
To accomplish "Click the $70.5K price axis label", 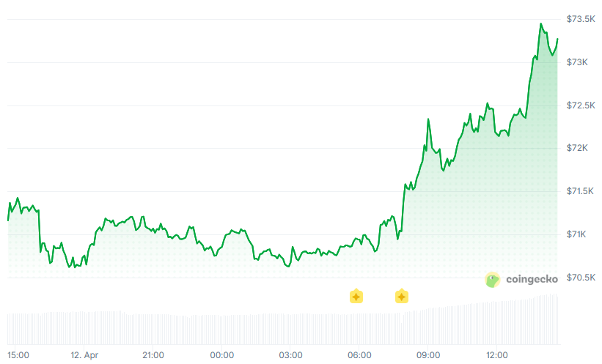I will click(580, 278).
